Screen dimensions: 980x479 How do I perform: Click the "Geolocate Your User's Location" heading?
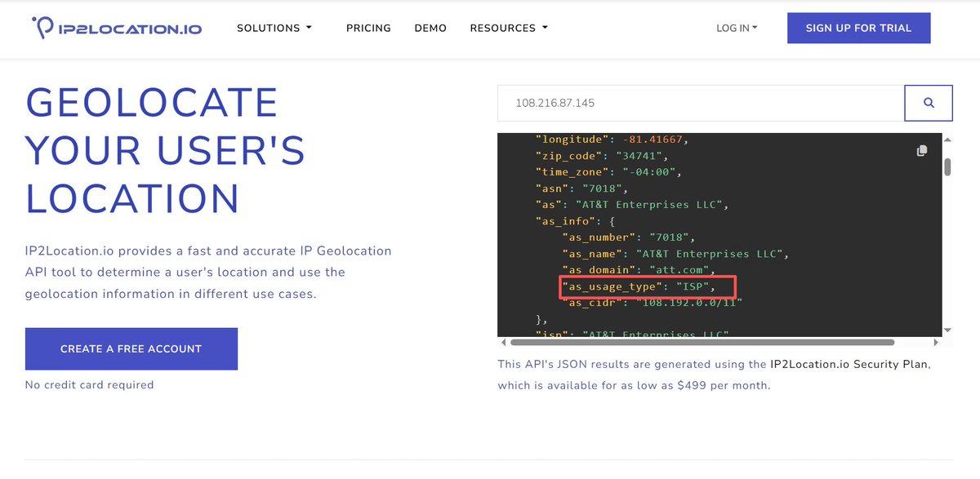pyautogui.click(x=166, y=150)
